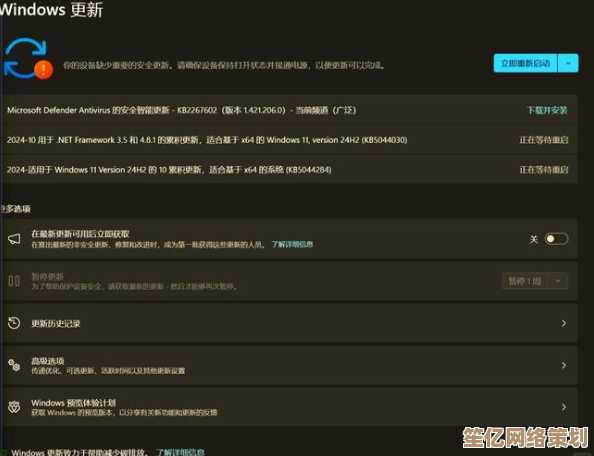The height and width of the screenshot is (456, 594).
Task: Click the 立即重新启动 restart now button
Action: coord(525,63)
